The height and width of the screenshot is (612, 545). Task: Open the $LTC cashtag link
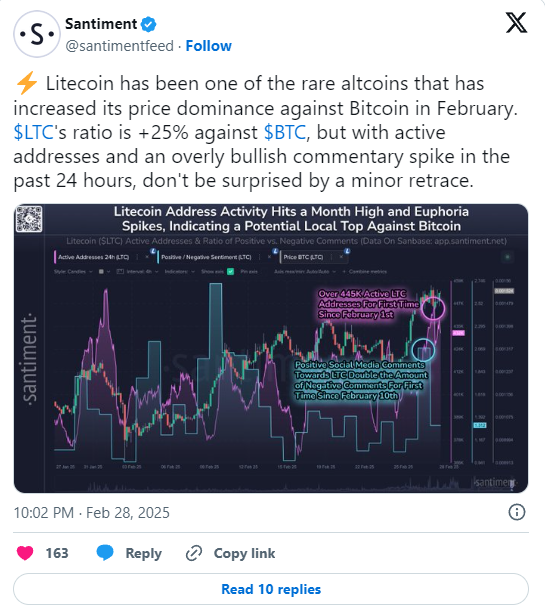(x=33, y=132)
